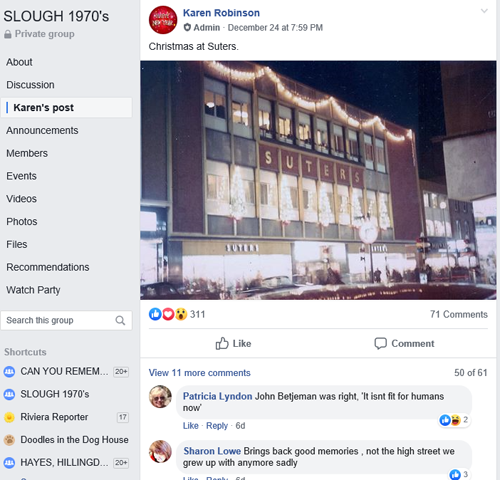
Task: Go to the Discussion section
Action: (x=30, y=85)
